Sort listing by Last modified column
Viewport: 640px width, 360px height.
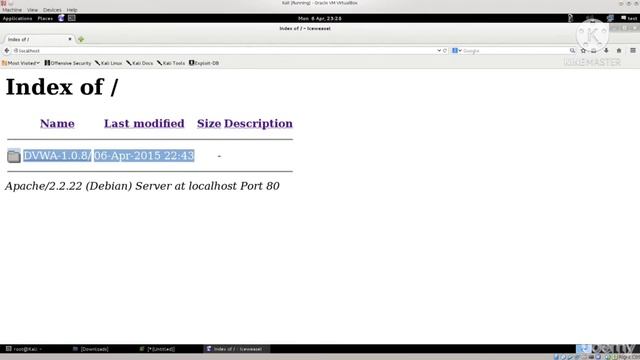(x=144, y=123)
